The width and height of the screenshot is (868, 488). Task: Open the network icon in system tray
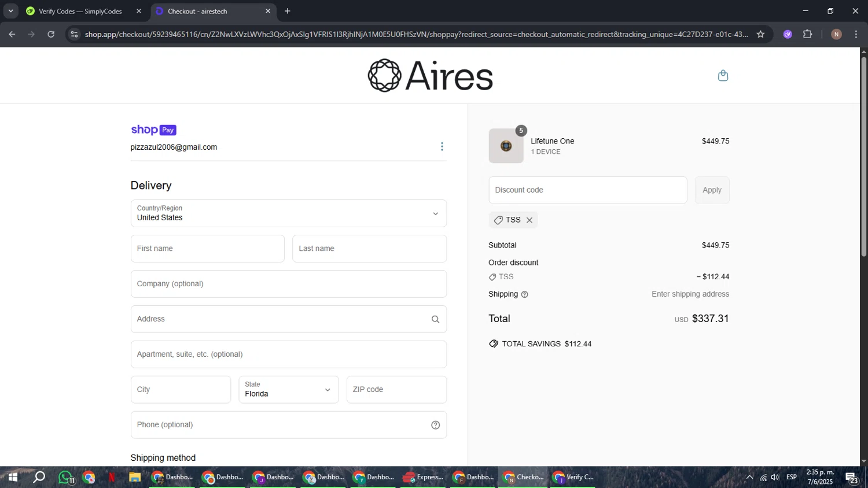click(763, 478)
